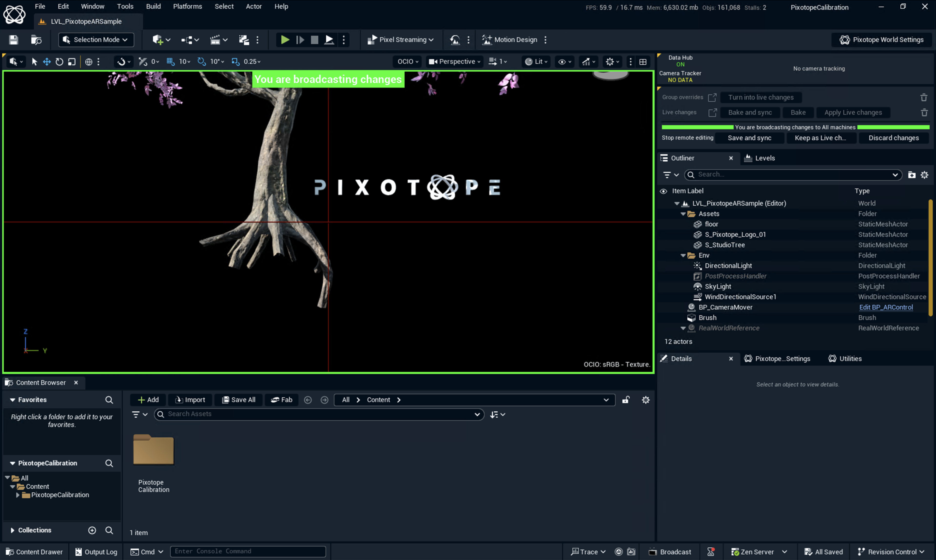This screenshot has width=936, height=560.
Task: Click the Save current level icon
Action: [14, 40]
